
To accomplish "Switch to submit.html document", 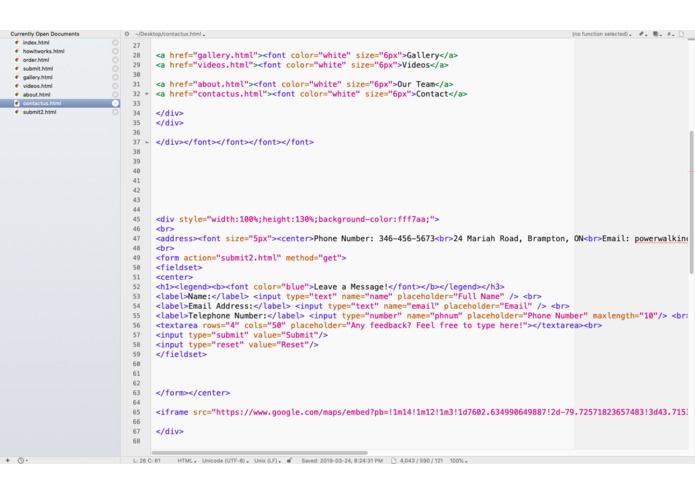I will (x=38, y=69).
